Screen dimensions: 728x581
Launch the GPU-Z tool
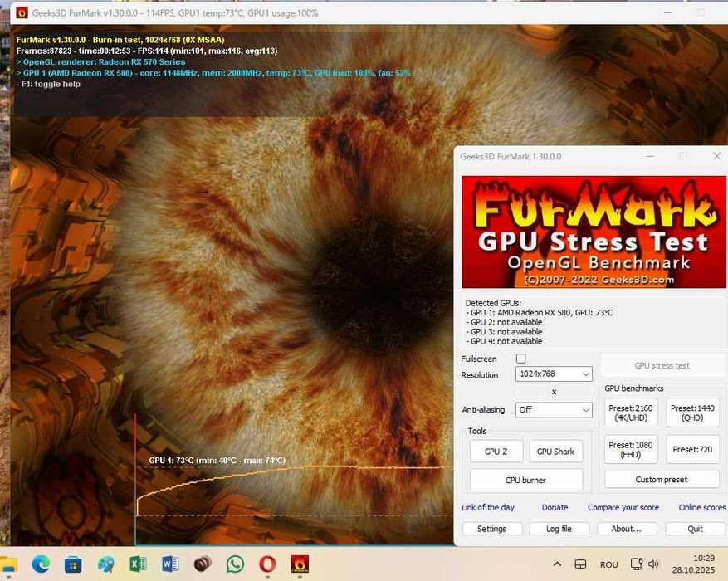[x=496, y=451]
